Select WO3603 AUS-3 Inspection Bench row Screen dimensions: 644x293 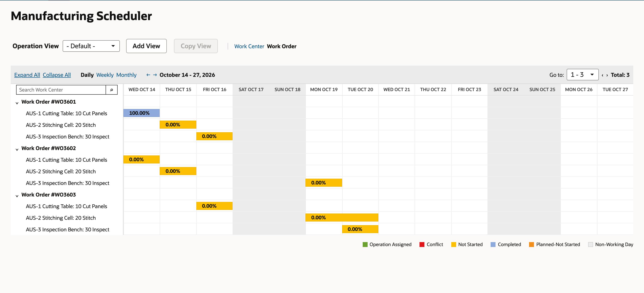[68, 229]
